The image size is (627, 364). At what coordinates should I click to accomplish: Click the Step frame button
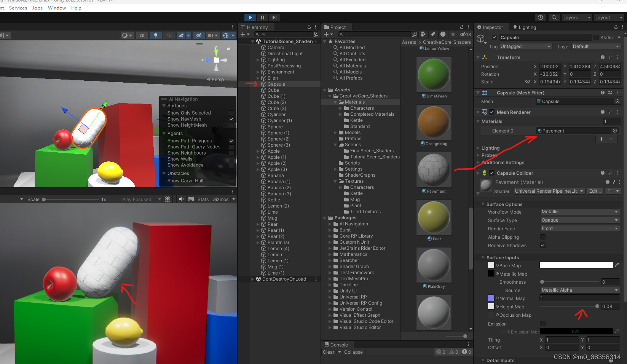274,18
